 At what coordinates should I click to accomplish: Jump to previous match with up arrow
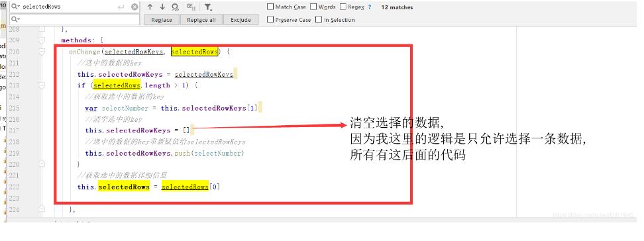(150, 7)
